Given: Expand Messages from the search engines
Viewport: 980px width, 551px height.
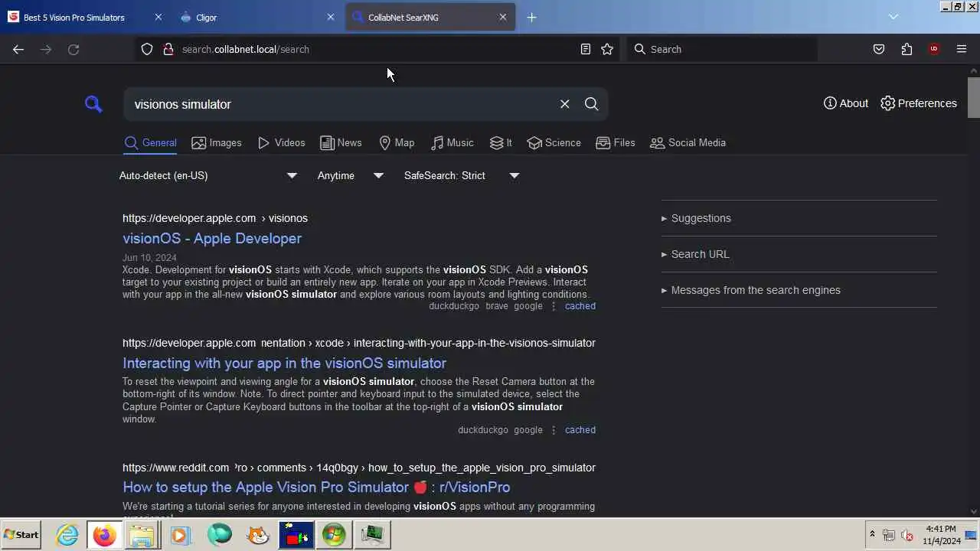Looking at the screenshot, I should coord(750,290).
